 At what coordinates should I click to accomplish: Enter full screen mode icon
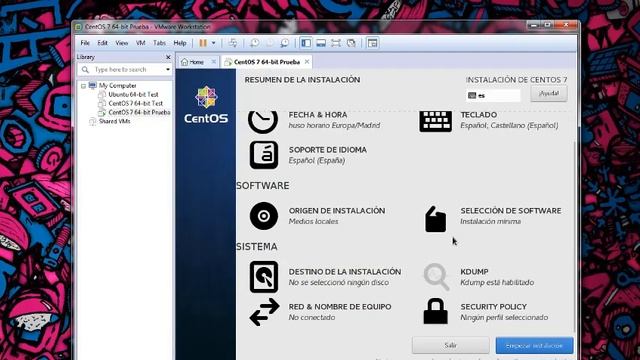pos(336,43)
